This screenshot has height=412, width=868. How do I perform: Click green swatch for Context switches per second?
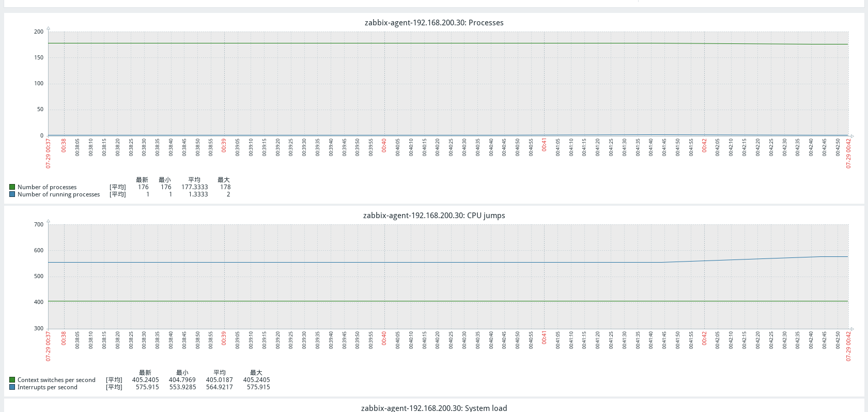click(12, 380)
